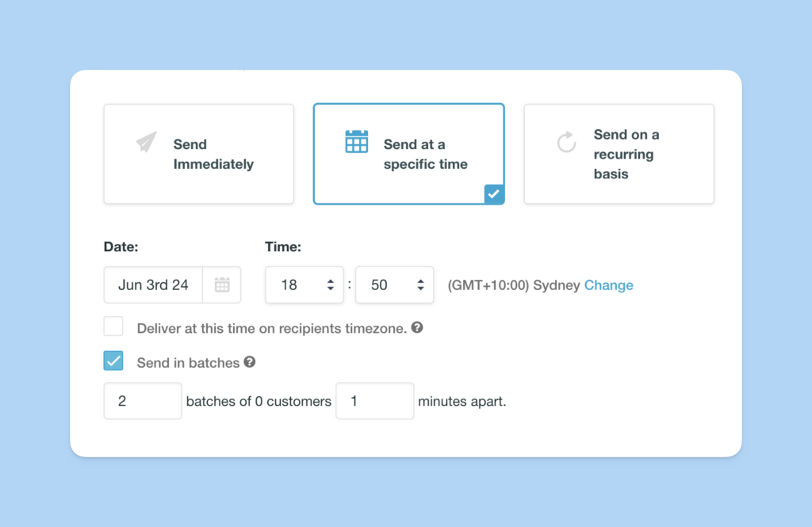Viewport: 812px width, 527px height.
Task: Open the date picker calendar icon
Action: pos(222,285)
